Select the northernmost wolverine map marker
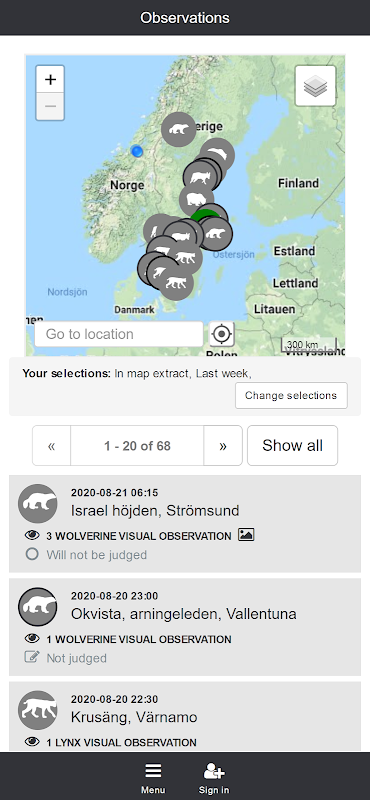 pyautogui.click(x=179, y=130)
